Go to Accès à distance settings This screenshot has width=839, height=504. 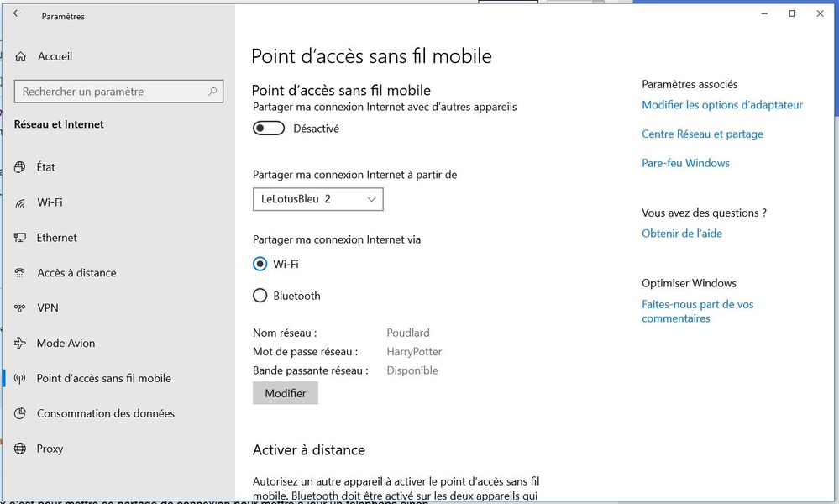[x=76, y=273]
